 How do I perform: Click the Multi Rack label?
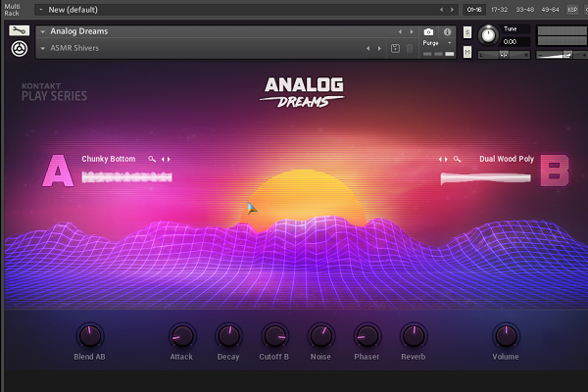click(12, 10)
